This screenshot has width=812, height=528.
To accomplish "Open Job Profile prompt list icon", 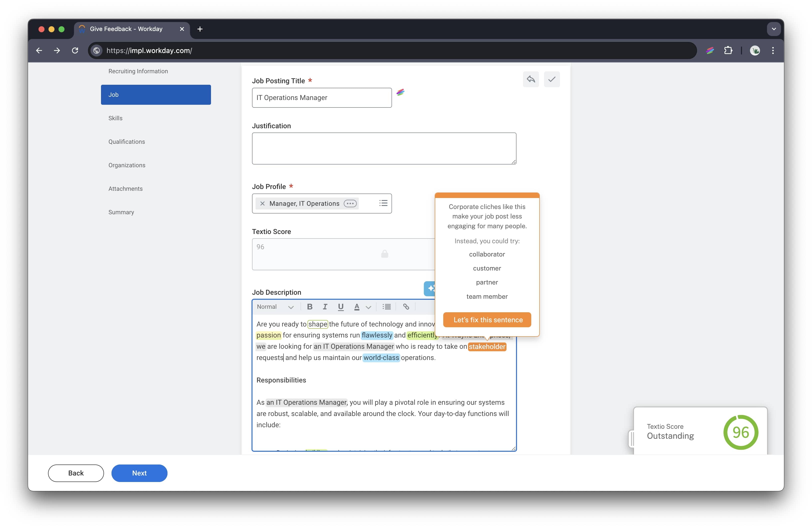I will (383, 203).
